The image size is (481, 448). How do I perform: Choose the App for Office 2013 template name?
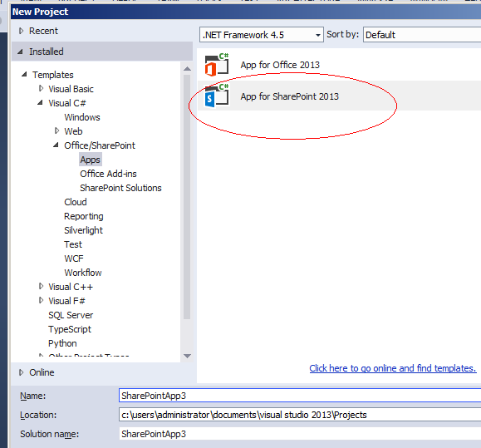coord(280,65)
